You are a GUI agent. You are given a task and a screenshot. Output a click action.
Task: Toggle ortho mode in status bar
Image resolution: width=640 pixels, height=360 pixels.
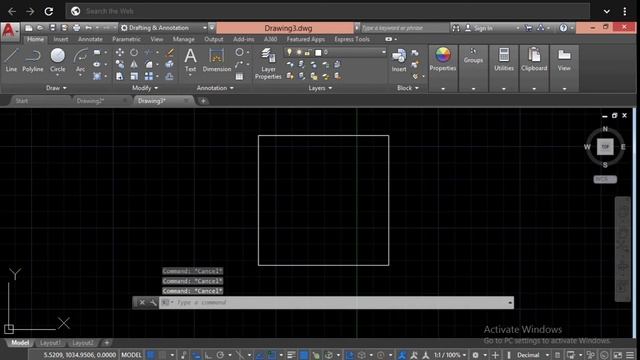click(x=209, y=355)
